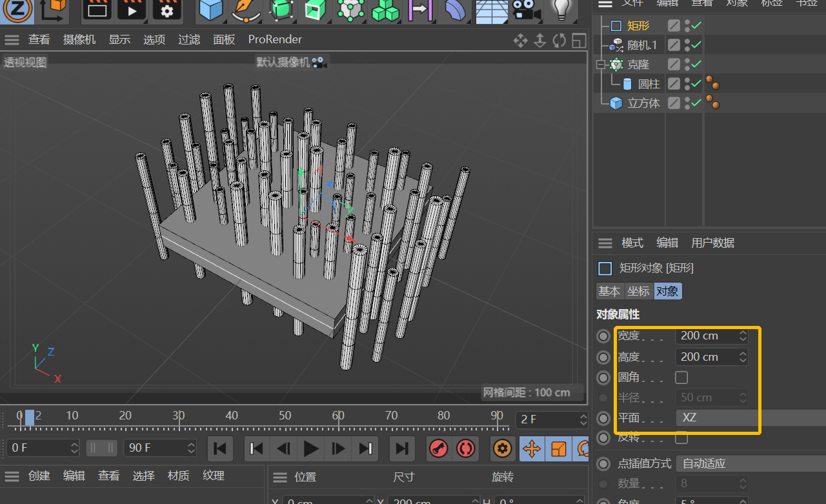Click render to picture viewer clapperboard play icon

click(132, 10)
